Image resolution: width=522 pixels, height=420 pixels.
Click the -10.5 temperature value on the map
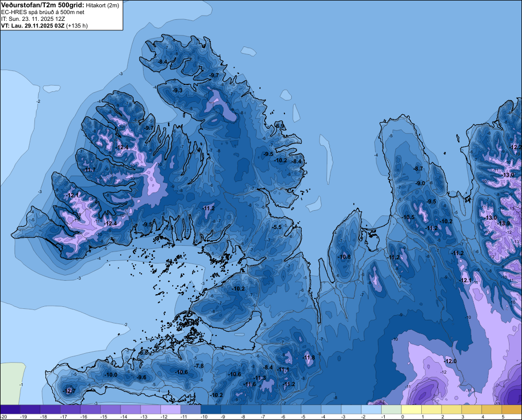coord(409,217)
